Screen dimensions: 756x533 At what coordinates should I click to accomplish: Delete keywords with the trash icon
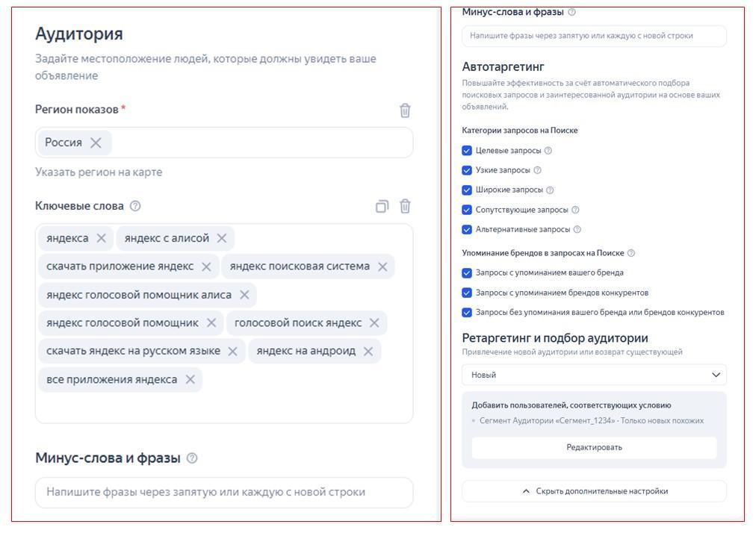[405, 206]
